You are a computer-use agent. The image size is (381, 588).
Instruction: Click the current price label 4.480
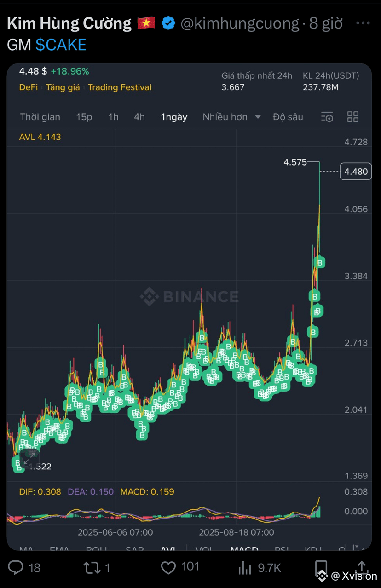pyautogui.click(x=356, y=172)
